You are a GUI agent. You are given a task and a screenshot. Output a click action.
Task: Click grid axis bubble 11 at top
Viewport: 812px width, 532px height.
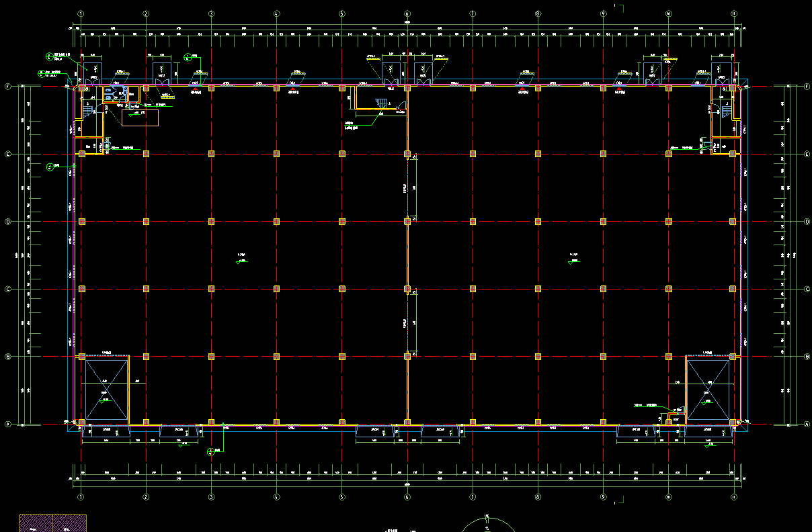pos(733,13)
